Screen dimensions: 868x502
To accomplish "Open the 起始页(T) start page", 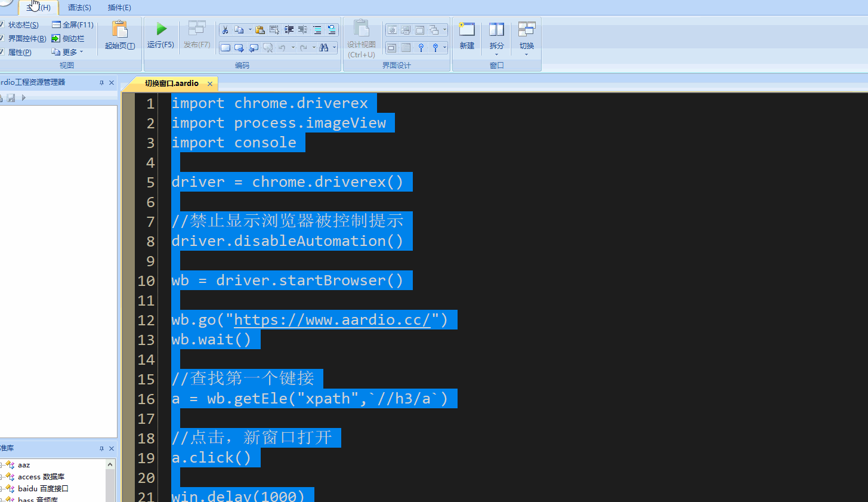I will [119, 35].
